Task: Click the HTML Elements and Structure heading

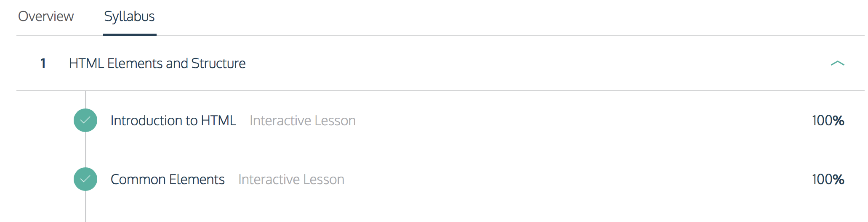Action: (157, 63)
